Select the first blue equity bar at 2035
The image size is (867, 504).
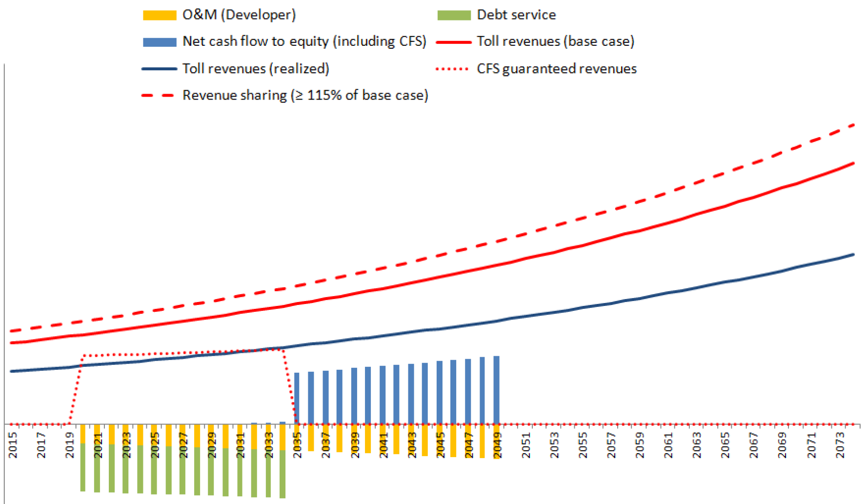click(x=297, y=399)
